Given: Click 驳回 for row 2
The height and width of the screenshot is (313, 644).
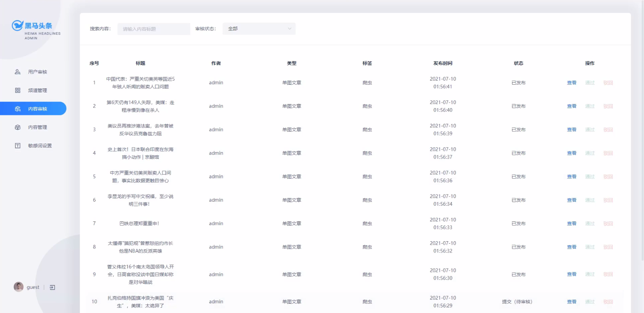Looking at the screenshot, I should coord(608,106).
